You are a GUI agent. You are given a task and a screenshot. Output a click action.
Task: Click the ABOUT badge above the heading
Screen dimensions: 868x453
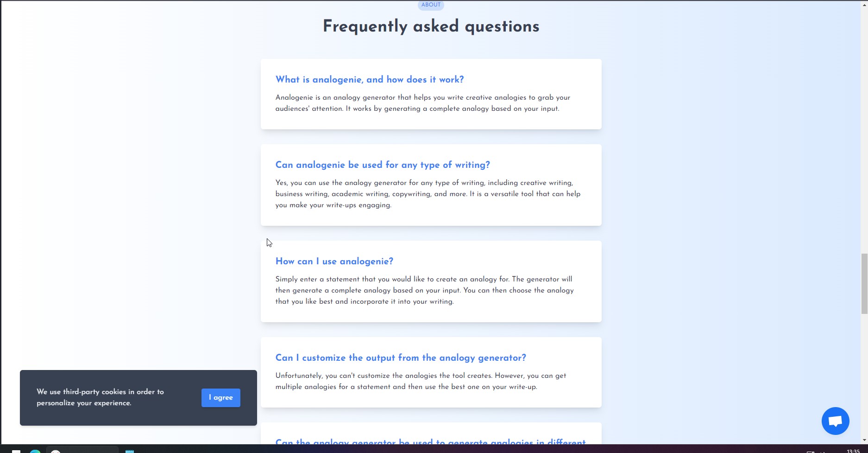[431, 5]
